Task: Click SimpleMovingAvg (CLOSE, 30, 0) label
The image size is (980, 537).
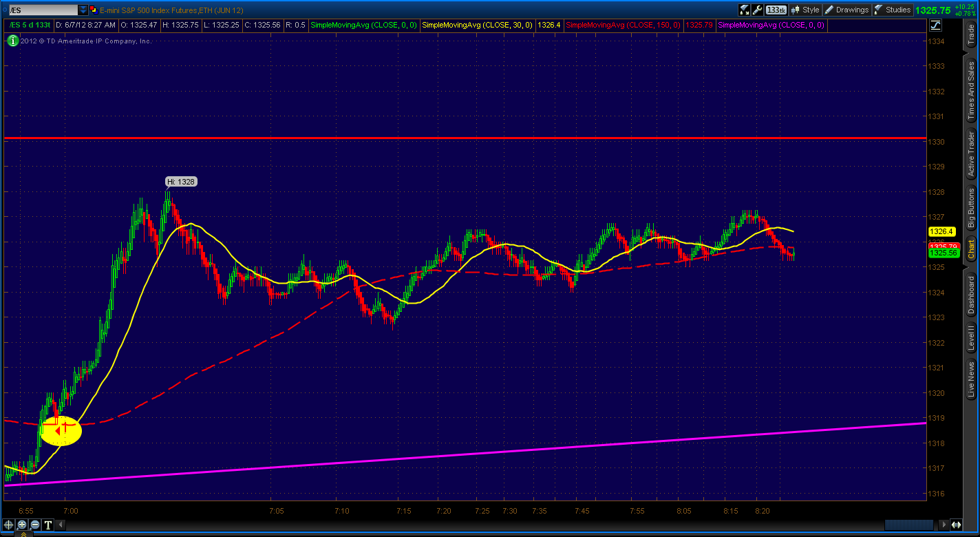Action: tap(478, 25)
